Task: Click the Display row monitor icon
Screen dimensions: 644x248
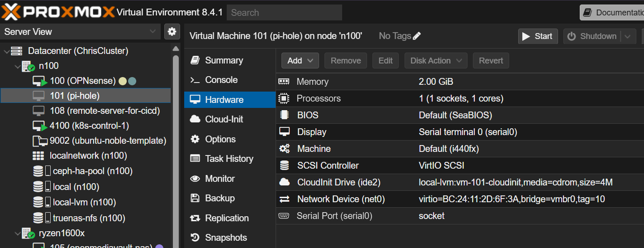Action: (x=284, y=132)
